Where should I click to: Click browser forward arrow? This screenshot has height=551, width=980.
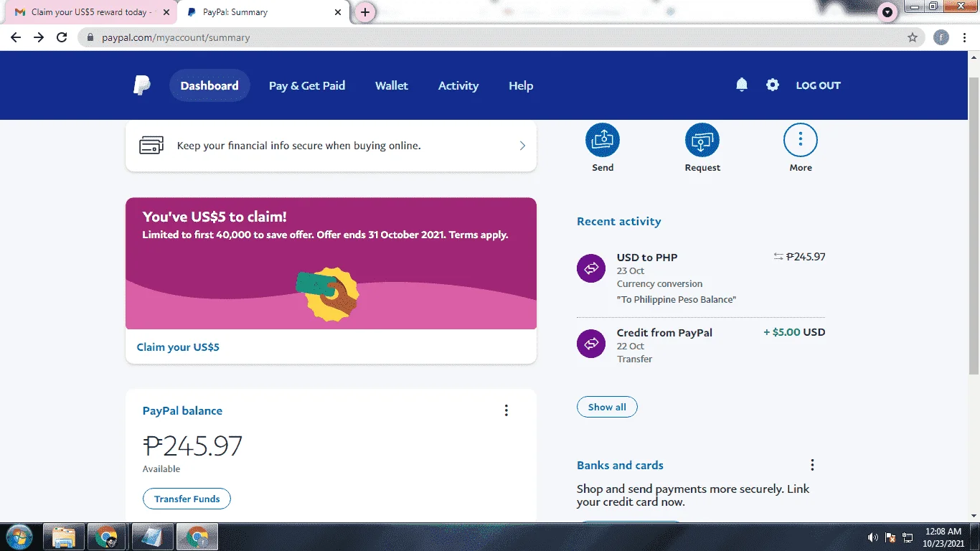coord(39,37)
